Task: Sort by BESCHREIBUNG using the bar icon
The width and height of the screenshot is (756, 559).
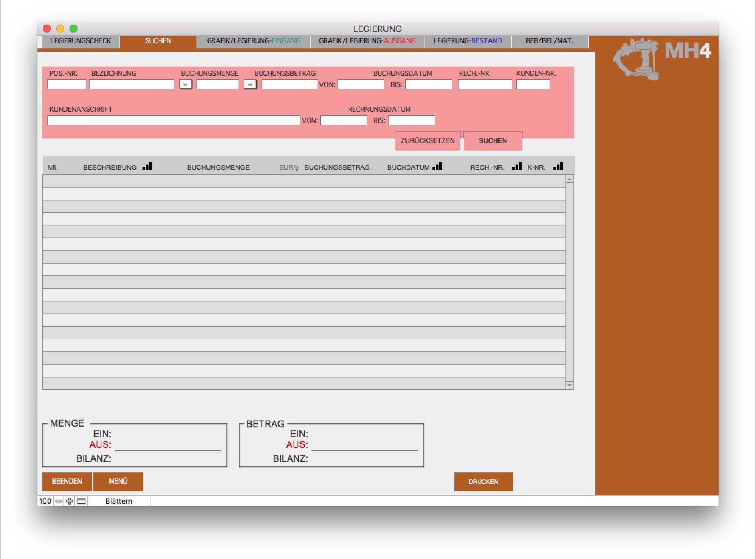Action: tap(147, 166)
